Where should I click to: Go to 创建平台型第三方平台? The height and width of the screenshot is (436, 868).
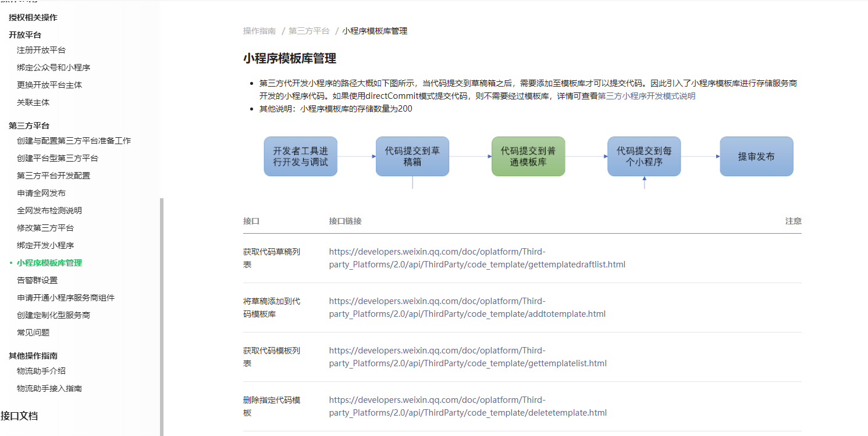pyautogui.click(x=58, y=158)
